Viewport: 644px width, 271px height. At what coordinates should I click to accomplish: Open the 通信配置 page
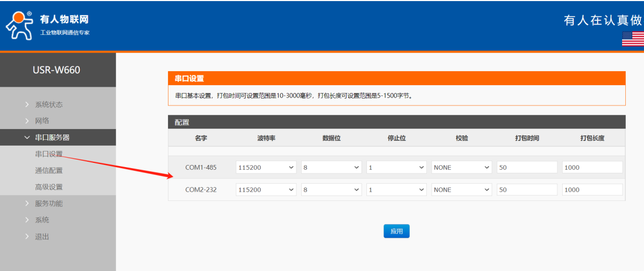click(x=49, y=171)
